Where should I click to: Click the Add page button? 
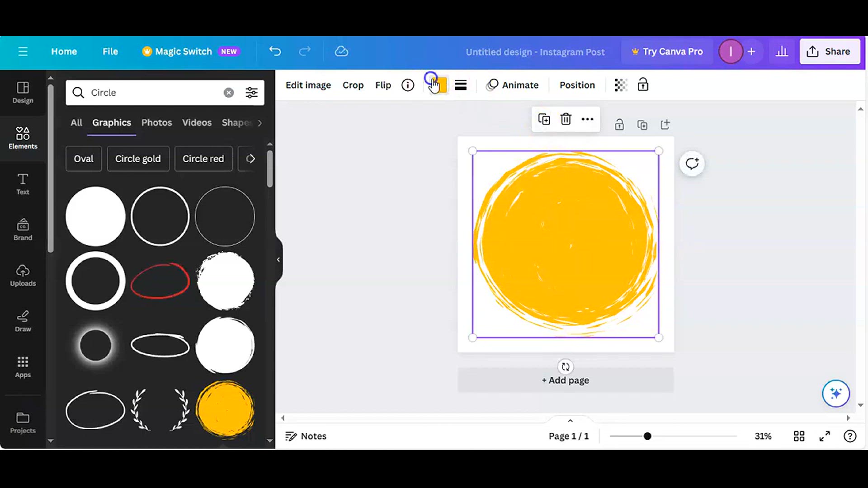pos(565,380)
